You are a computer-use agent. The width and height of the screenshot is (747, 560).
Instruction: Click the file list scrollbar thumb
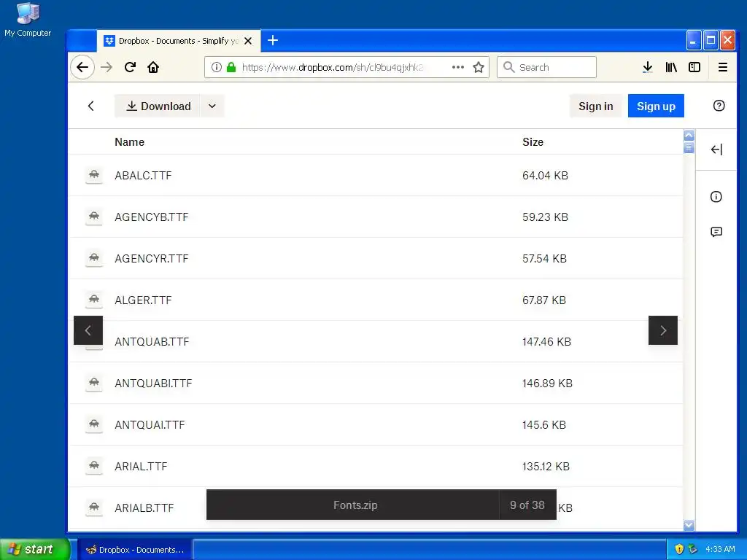click(689, 147)
